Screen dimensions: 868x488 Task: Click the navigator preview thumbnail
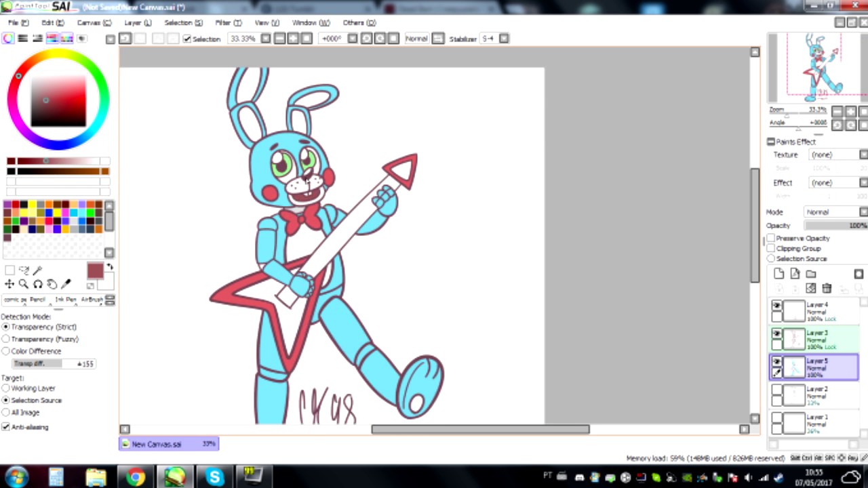coord(817,66)
